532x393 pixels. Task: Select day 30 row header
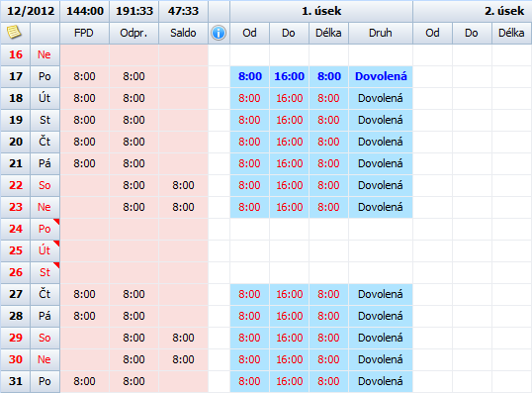16,359
